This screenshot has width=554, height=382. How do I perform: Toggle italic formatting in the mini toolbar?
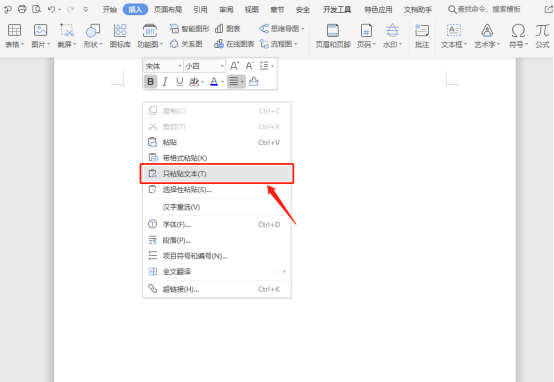tap(165, 82)
